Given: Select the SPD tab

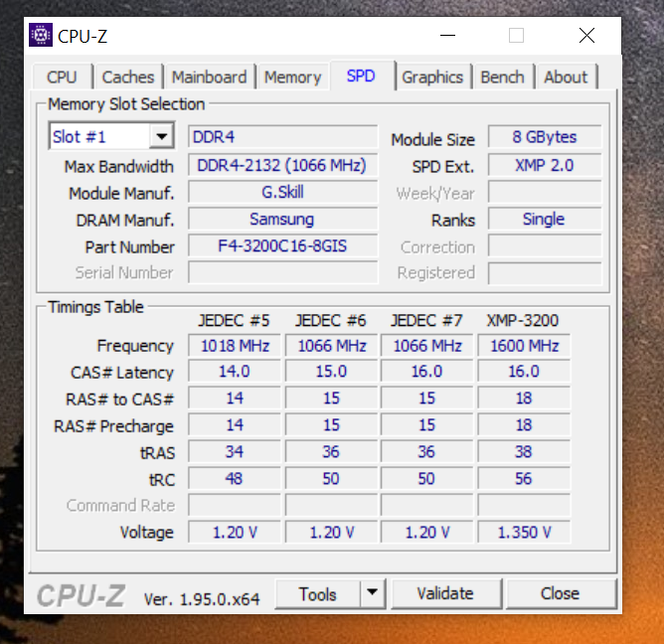Looking at the screenshot, I should click(x=361, y=77).
